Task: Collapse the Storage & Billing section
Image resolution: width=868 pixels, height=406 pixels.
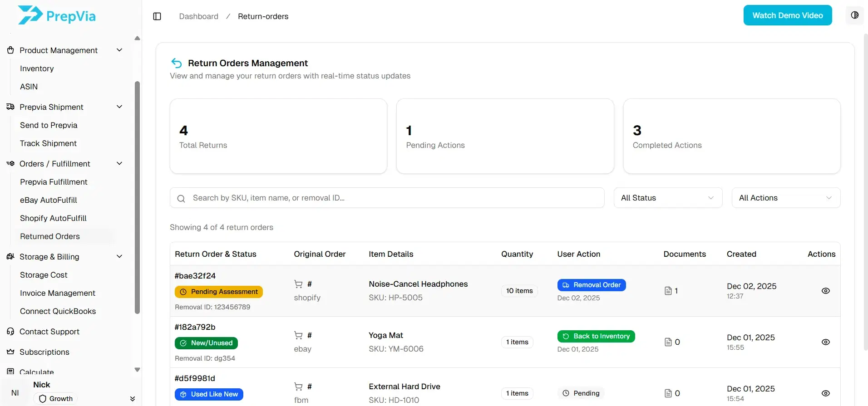Action: [119, 256]
